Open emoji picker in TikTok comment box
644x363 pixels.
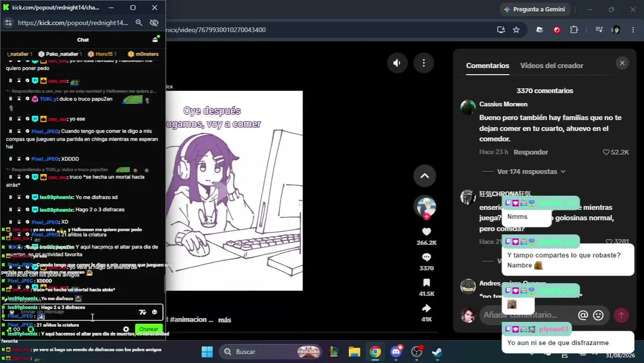click(598, 316)
